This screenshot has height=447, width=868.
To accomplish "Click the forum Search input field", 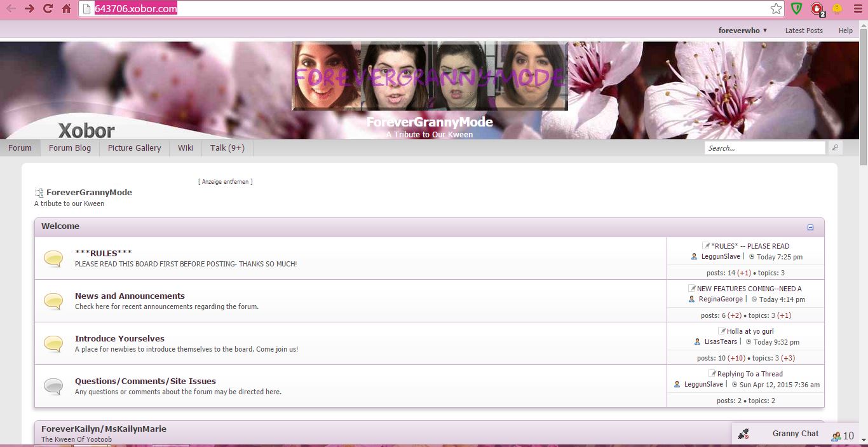I will point(764,148).
